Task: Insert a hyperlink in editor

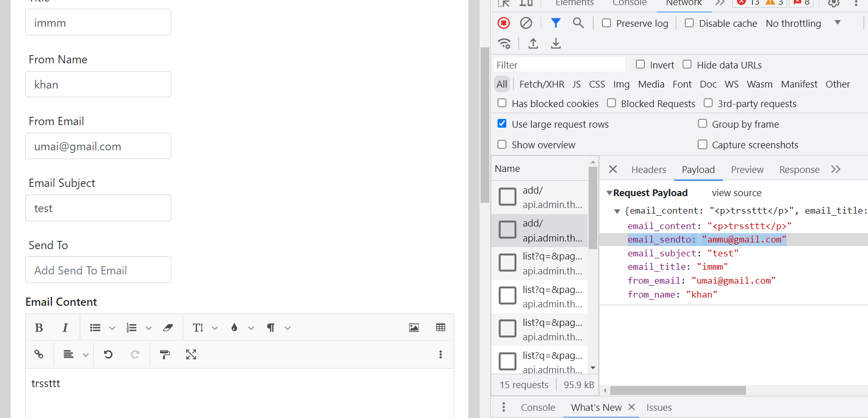Action: click(x=39, y=354)
